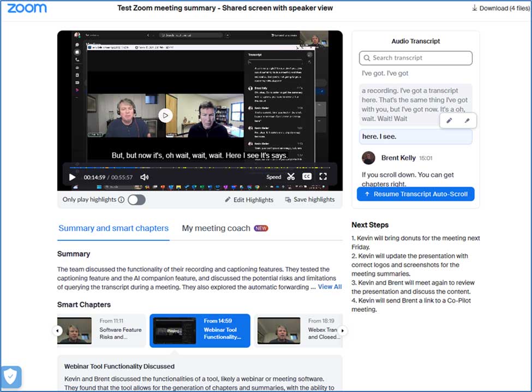The height and width of the screenshot is (392, 532).
Task: Click the highlighter icon on the transcript
Action: coord(467,121)
